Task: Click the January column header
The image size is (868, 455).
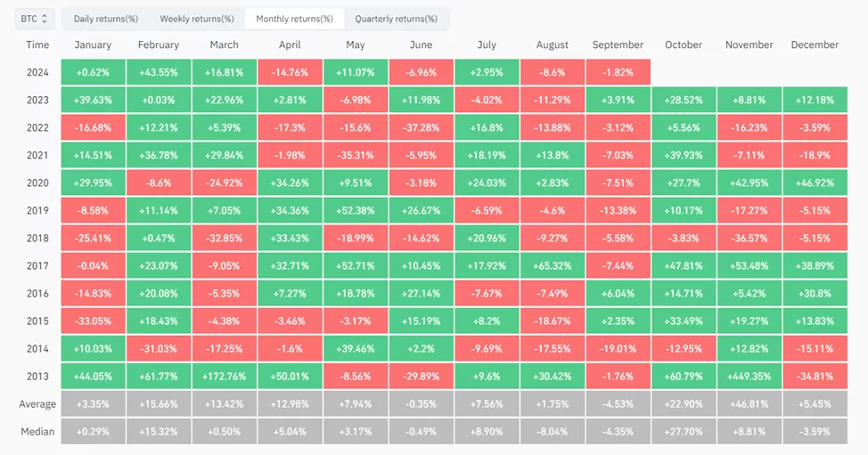Action: tap(93, 45)
